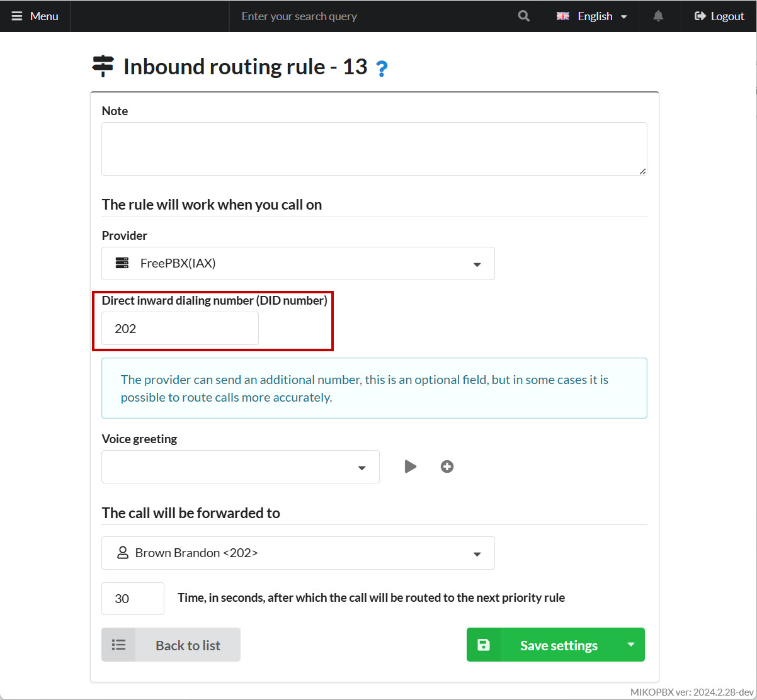
Task: Focus the DID number field
Action: coord(180,329)
